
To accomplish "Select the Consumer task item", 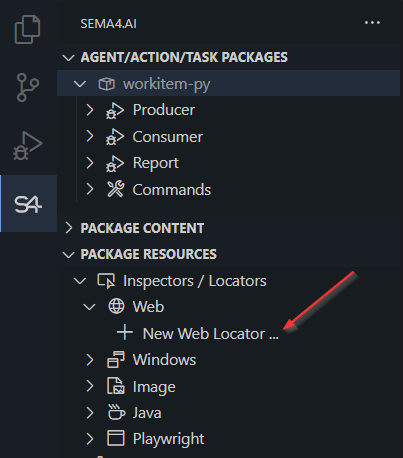I will [x=167, y=137].
